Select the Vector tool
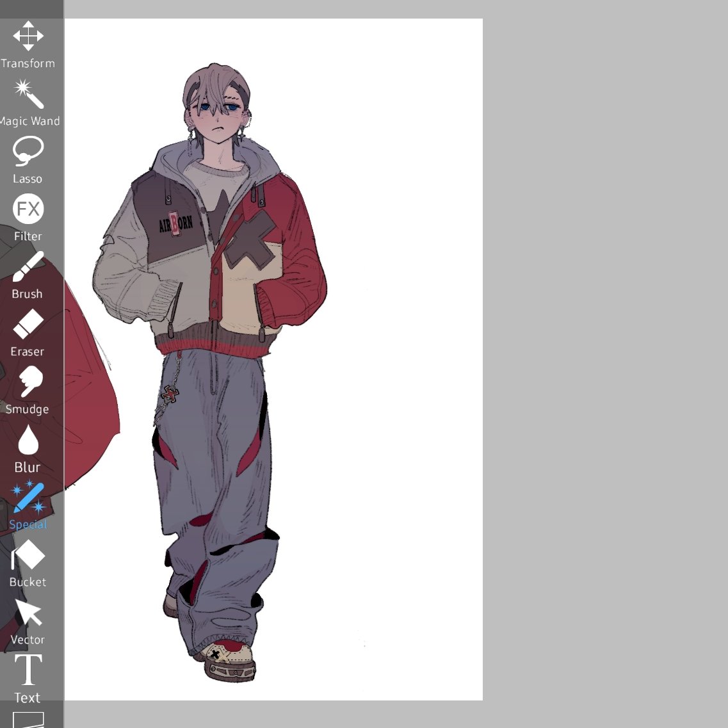The height and width of the screenshot is (728, 728). click(28, 621)
